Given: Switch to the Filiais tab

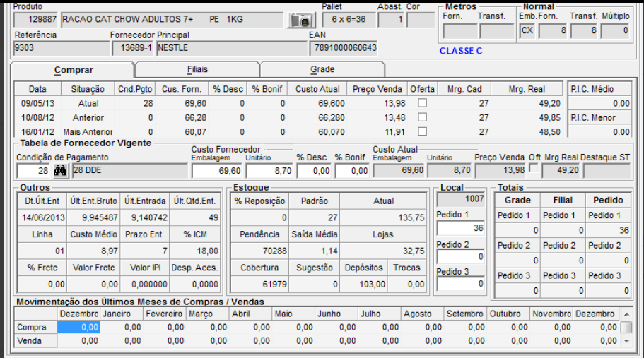Looking at the screenshot, I should click(197, 69).
